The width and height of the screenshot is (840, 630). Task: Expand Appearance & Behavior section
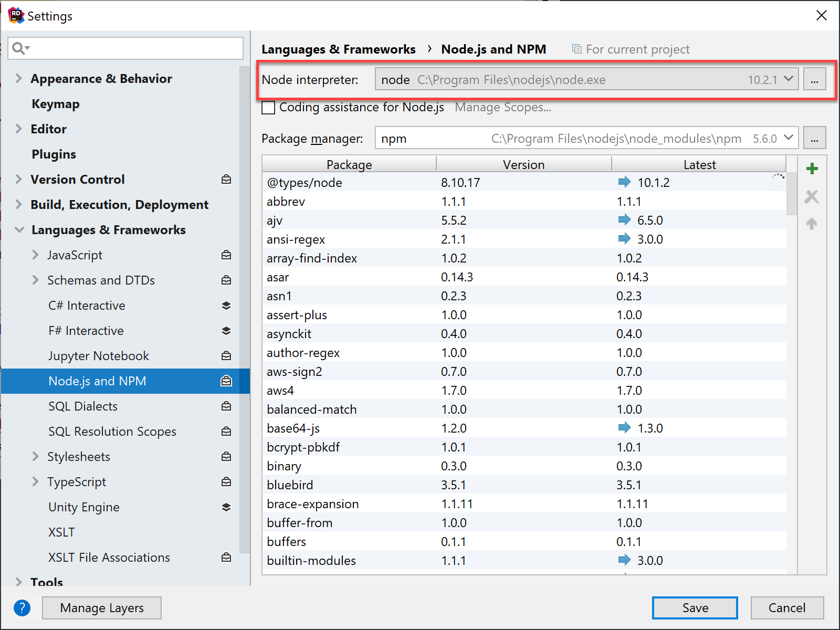19,79
